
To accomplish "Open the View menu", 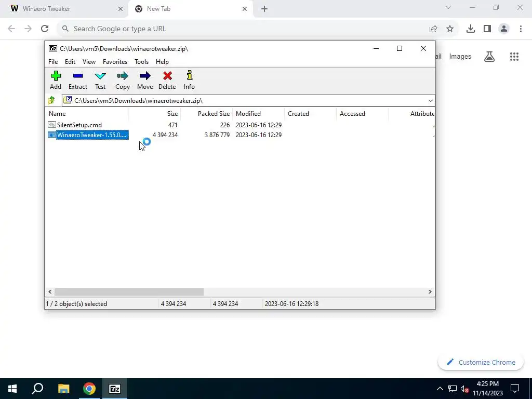I will [x=89, y=62].
